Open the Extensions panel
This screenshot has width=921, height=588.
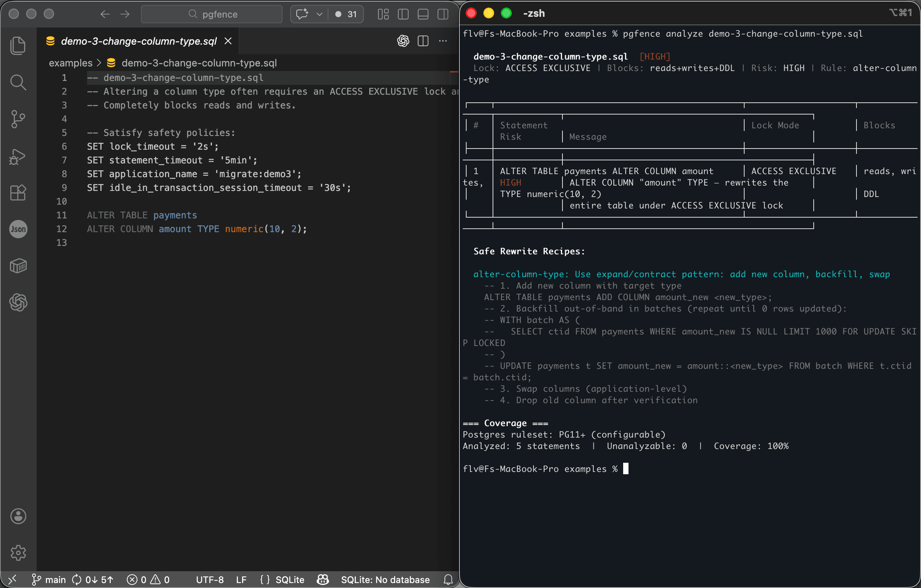tap(18, 192)
